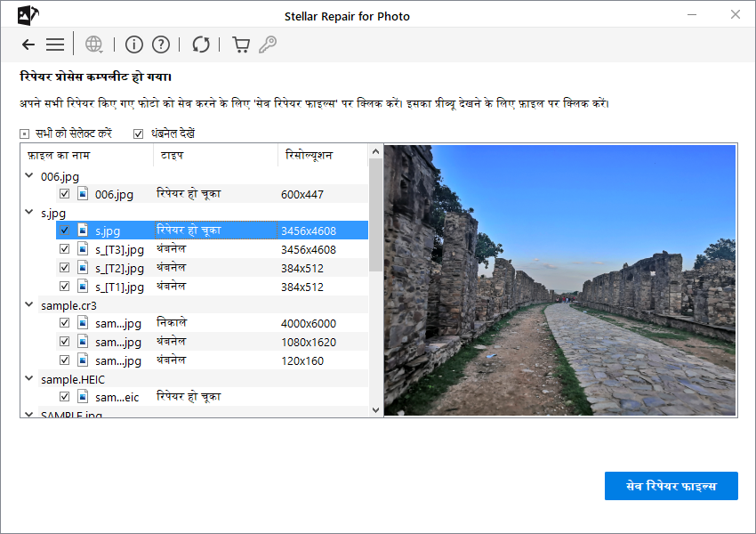Image resolution: width=756 pixels, height=534 pixels.
Task: Click the sam...eic file name
Action: [117, 398]
